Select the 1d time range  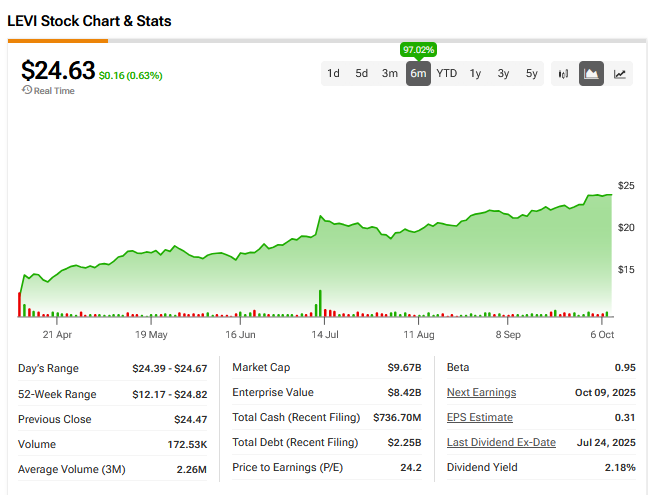point(333,73)
